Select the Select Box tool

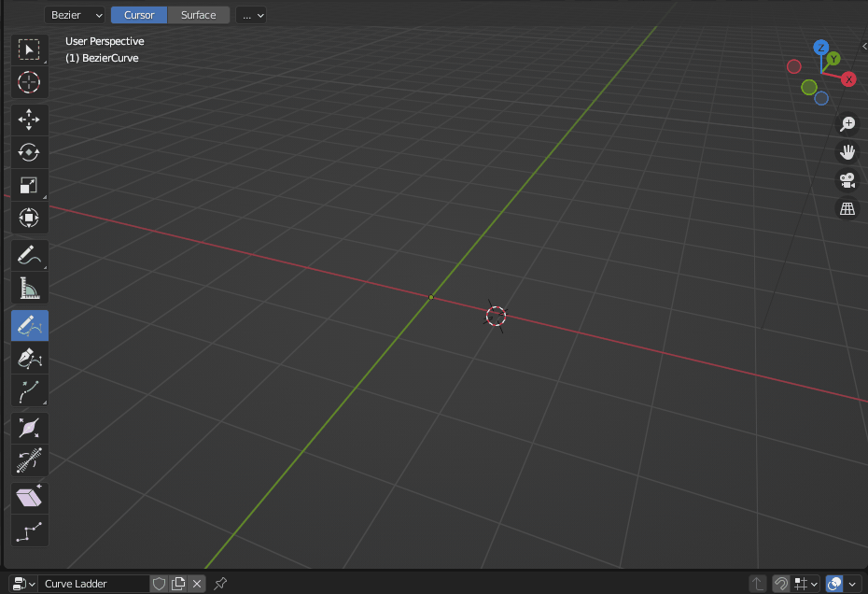point(29,49)
